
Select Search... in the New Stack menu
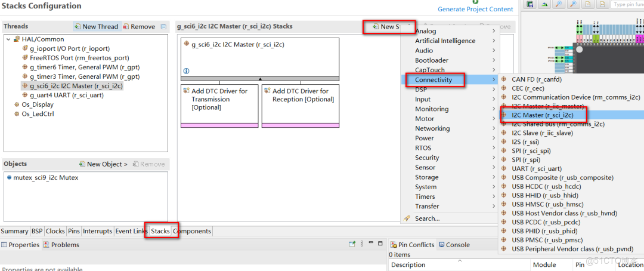pos(450,218)
